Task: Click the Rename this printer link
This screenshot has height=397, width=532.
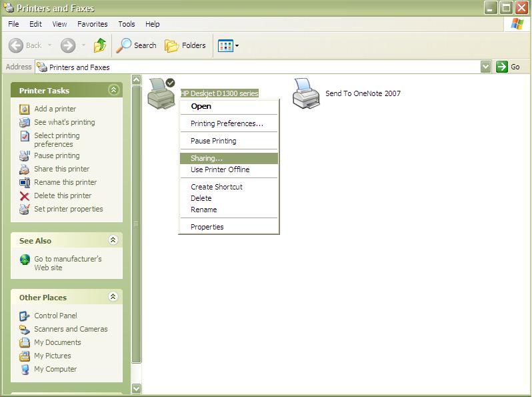Action: pos(65,182)
